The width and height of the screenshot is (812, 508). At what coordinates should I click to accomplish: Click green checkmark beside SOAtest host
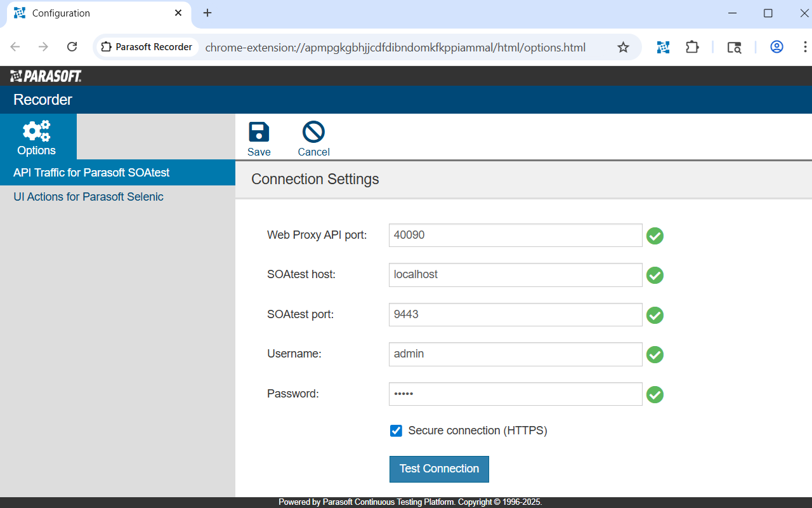[x=655, y=276]
